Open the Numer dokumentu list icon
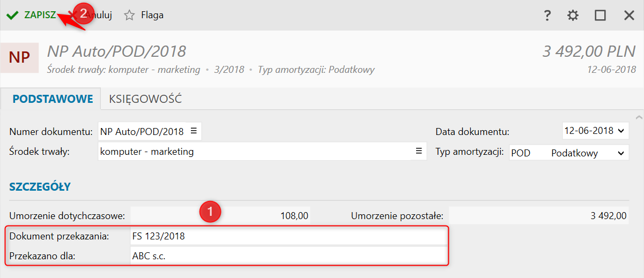This screenshot has width=644, height=278. point(194,131)
